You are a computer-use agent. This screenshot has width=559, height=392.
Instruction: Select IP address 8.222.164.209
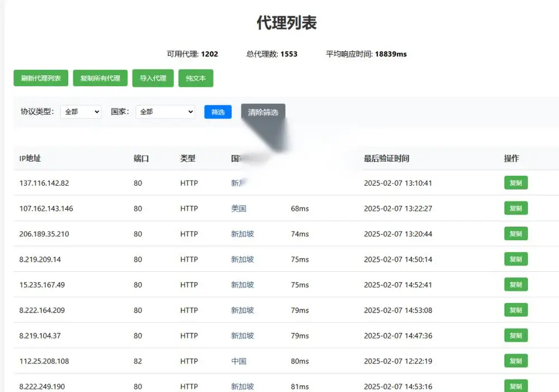coord(42,310)
